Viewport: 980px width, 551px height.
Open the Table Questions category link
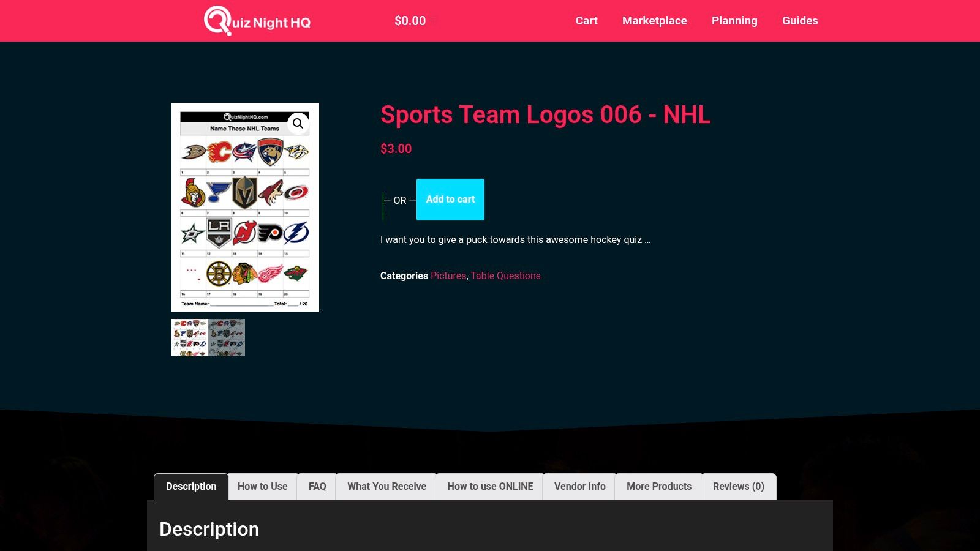505,275
